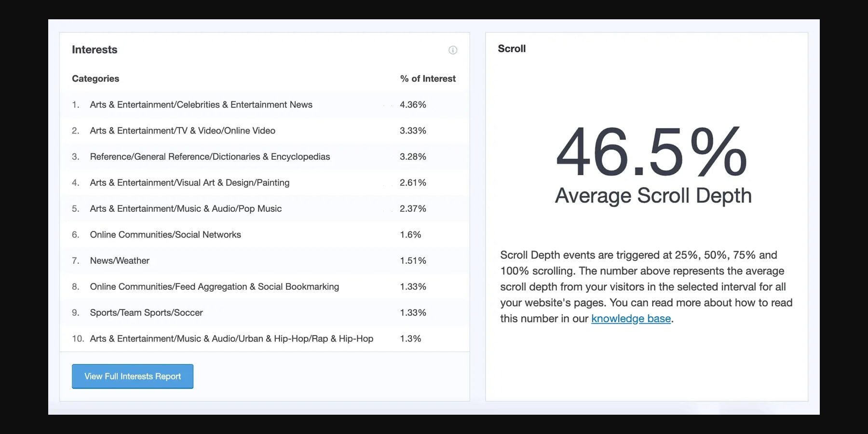This screenshot has width=868, height=434.
Task: Click the Pop Music interest entry
Action: pyautogui.click(x=185, y=208)
